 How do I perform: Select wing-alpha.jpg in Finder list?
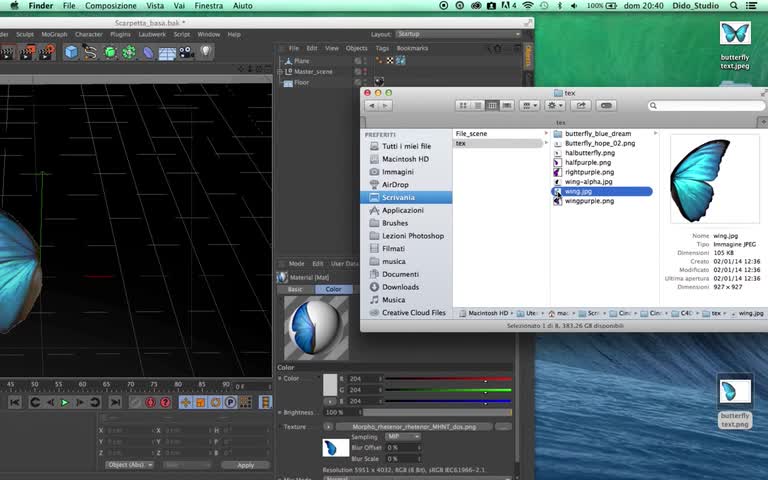(x=588, y=181)
